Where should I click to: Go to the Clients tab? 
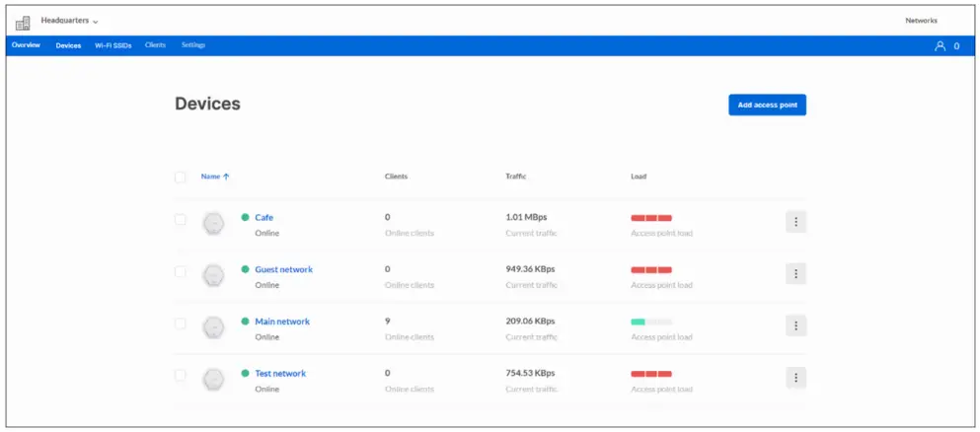point(155,45)
